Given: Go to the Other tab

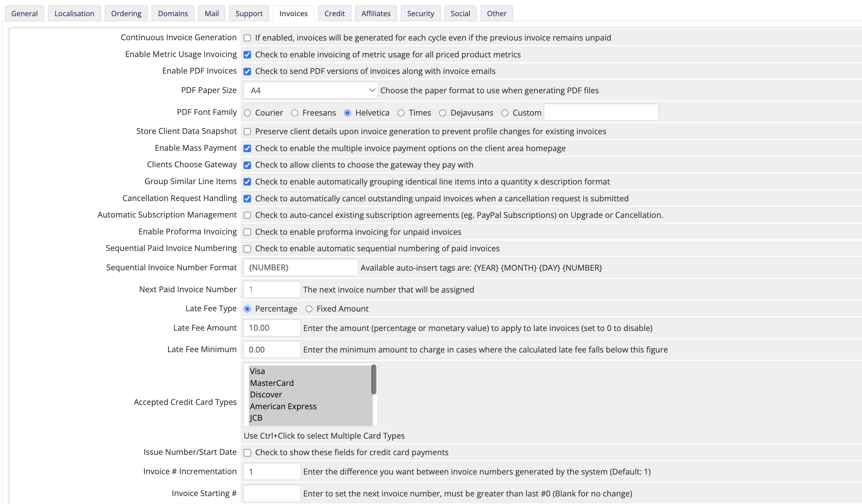Looking at the screenshot, I should (x=497, y=13).
